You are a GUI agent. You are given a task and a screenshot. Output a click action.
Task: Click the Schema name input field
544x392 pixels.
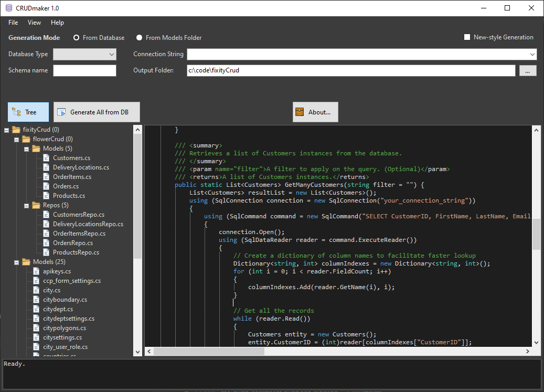[84, 70]
